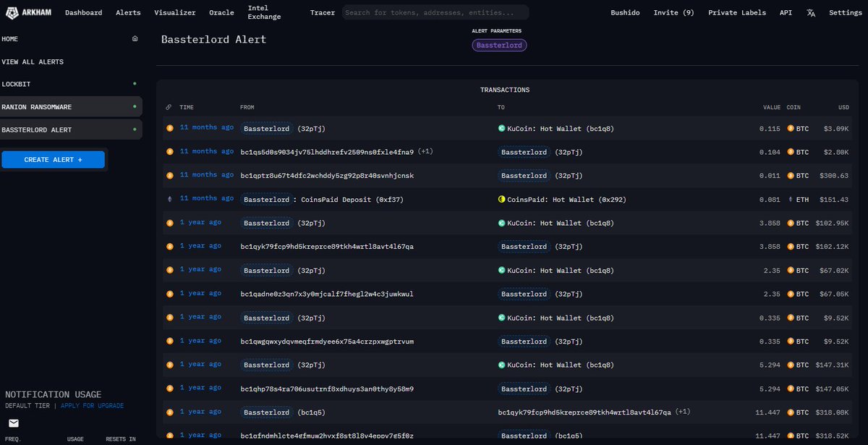Open the Bushido account link
Screen dimensions: 868x445
625,12
